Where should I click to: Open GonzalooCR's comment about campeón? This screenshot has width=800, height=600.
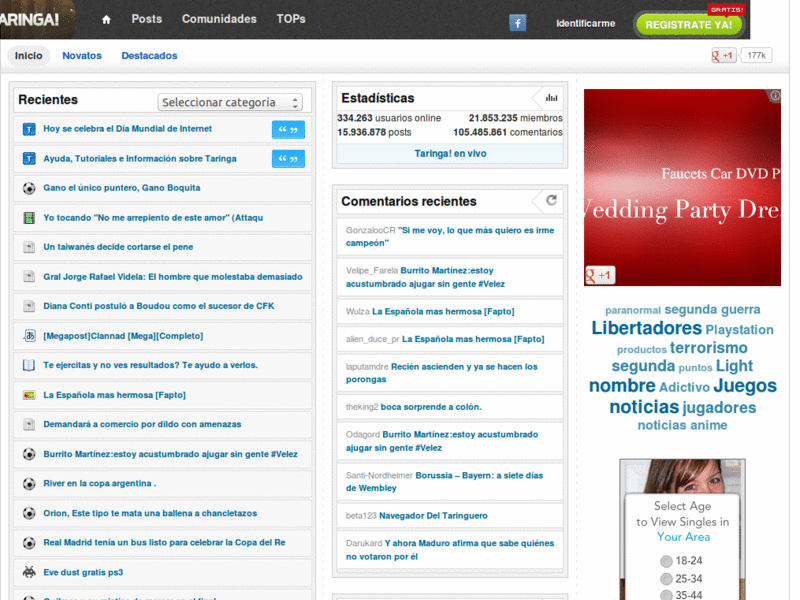coord(450,237)
